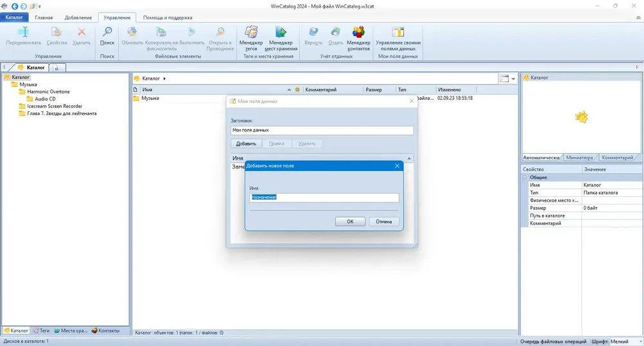Open the Помощь и поддержка ribbon tab
This screenshot has height=346, width=644.
[167, 17]
